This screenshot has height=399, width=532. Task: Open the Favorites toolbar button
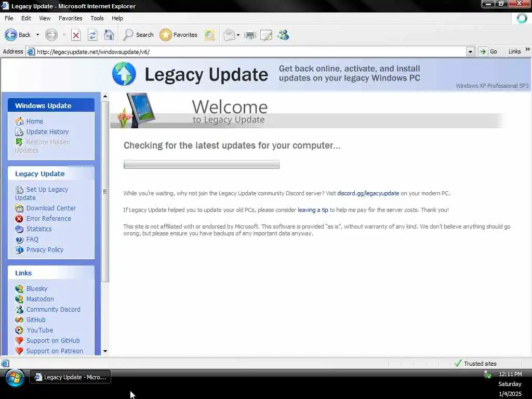179,35
